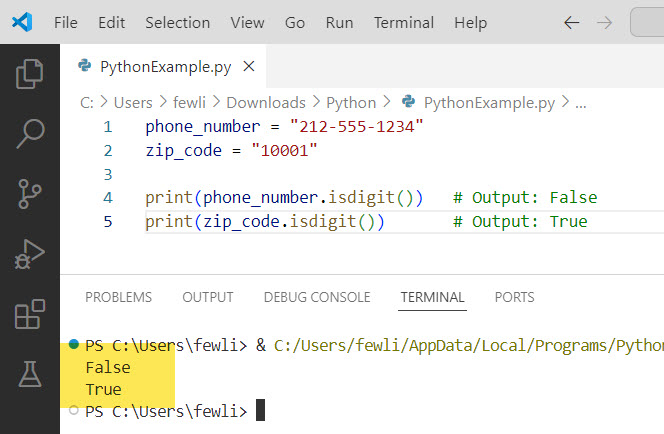Click the phone_number variable on line 1
The width and height of the screenshot is (664, 434).
[x=202, y=127]
